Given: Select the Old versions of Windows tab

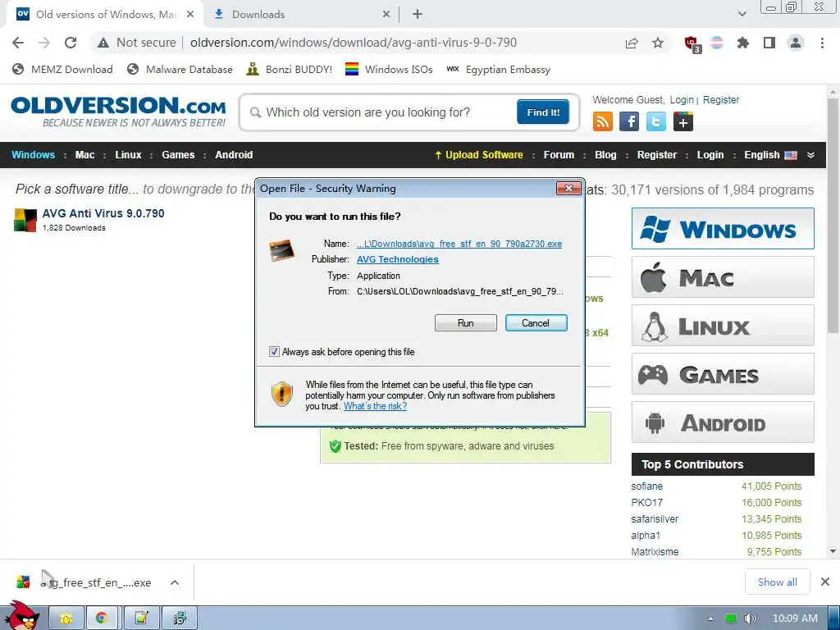Looking at the screenshot, I should [x=104, y=15].
